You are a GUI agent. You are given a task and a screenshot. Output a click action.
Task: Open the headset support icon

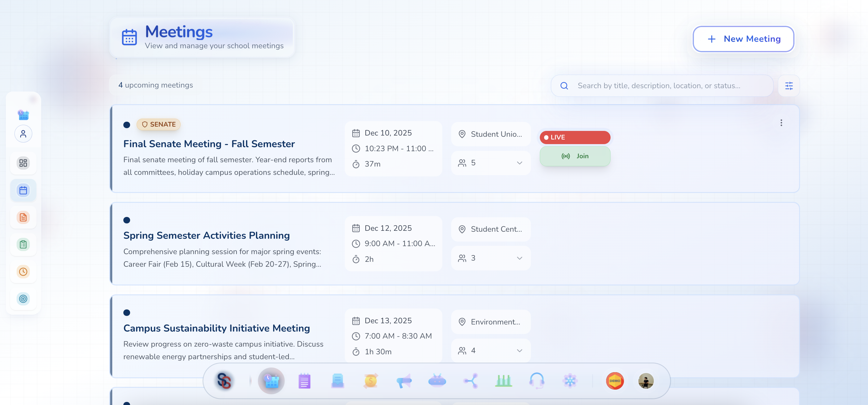pyautogui.click(x=536, y=381)
